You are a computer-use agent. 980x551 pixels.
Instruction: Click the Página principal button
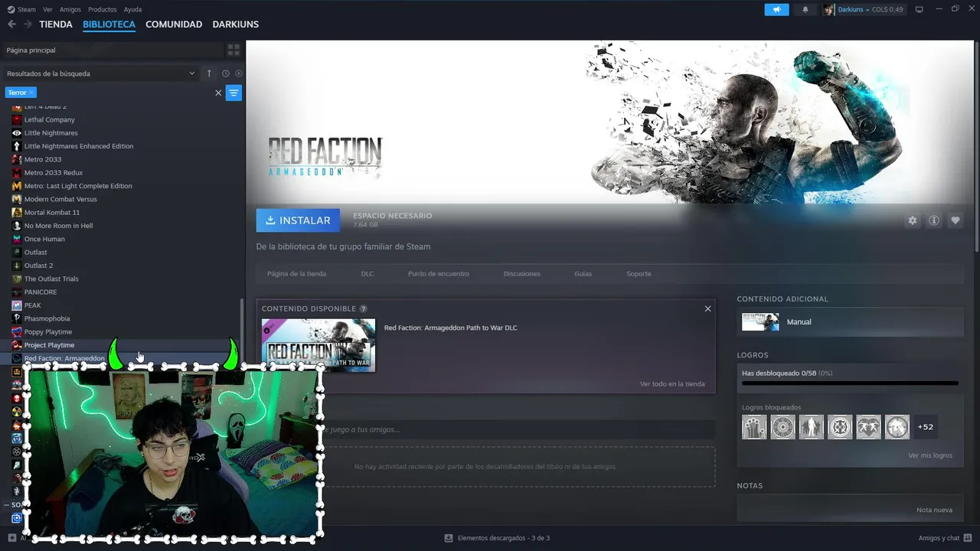point(112,50)
